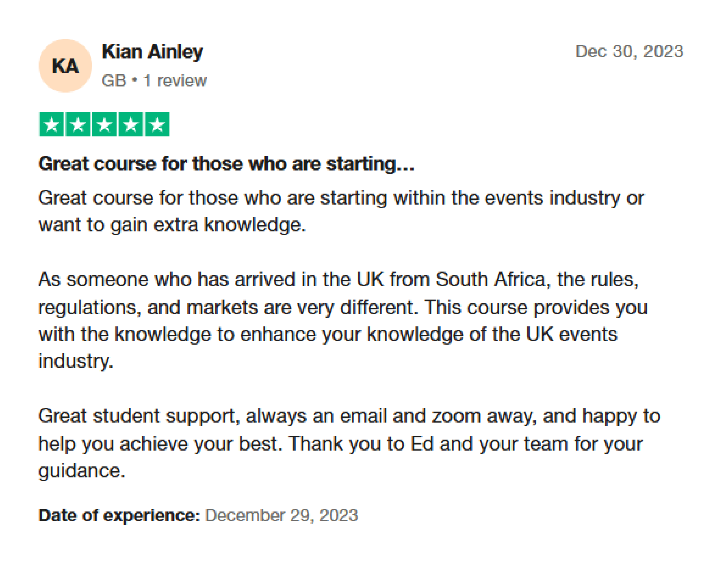The image size is (728, 561).
Task: Click the first green rating star
Action: 52,124
